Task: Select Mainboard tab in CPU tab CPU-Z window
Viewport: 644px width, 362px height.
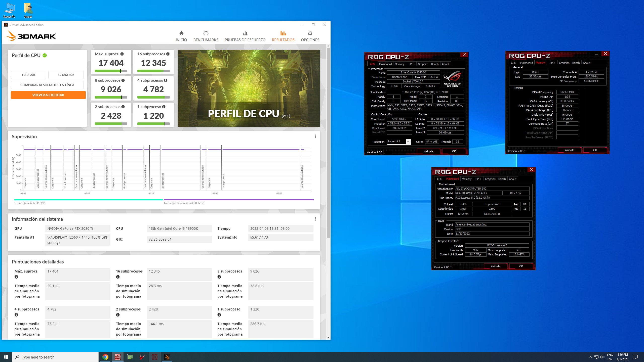Action: [x=385, y=64]
